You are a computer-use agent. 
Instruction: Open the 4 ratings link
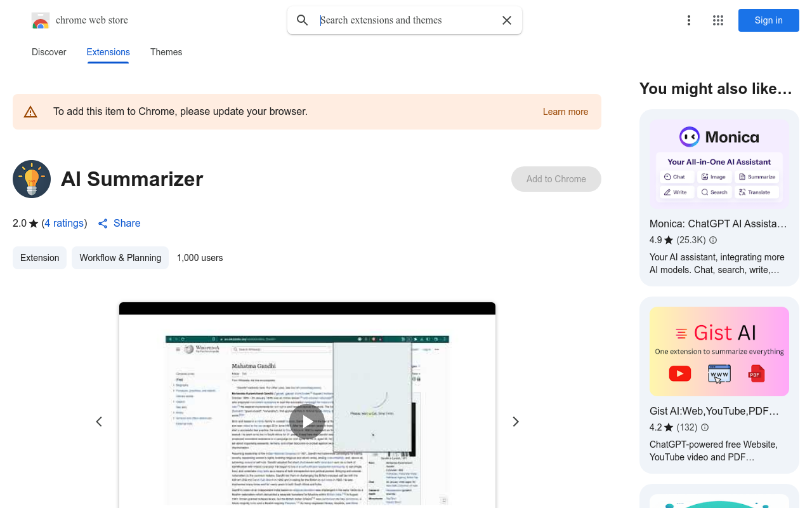pos(65,223)
